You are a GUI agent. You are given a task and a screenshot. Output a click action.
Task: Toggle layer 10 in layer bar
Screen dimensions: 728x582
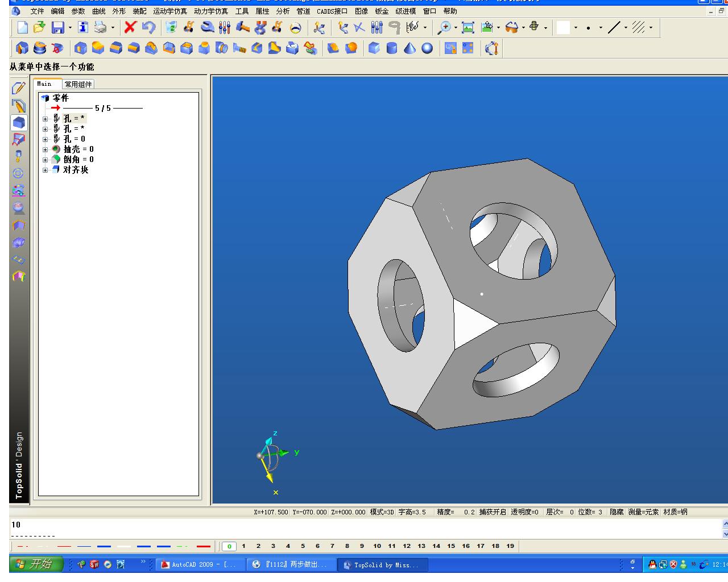coord(377,546)
